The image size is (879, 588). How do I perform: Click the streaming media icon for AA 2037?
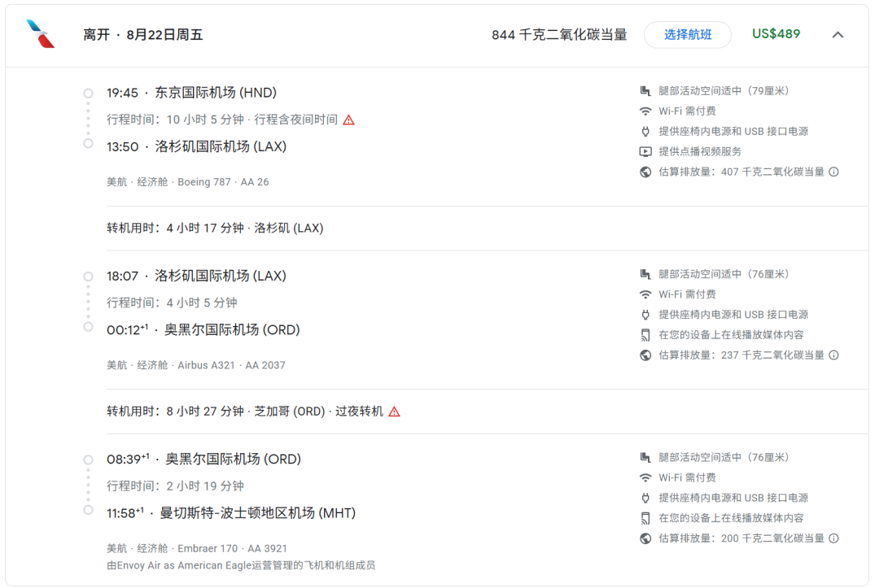point(645,335)
